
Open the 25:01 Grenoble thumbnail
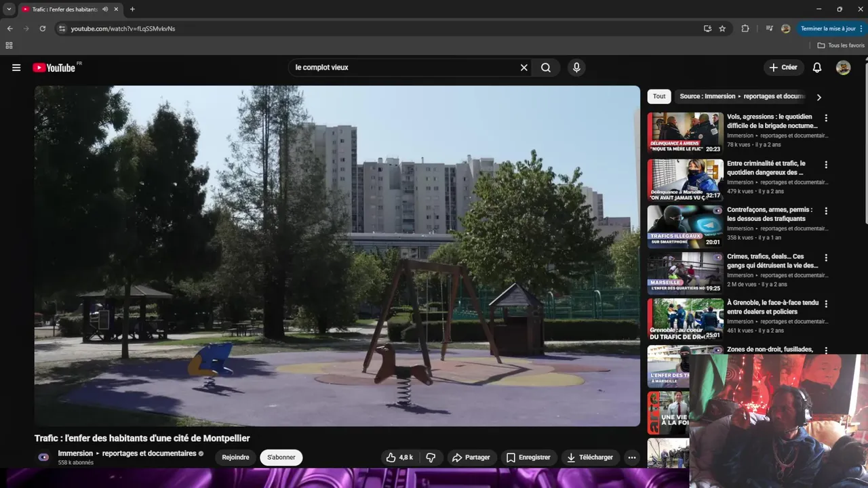(x=685, y=319)
